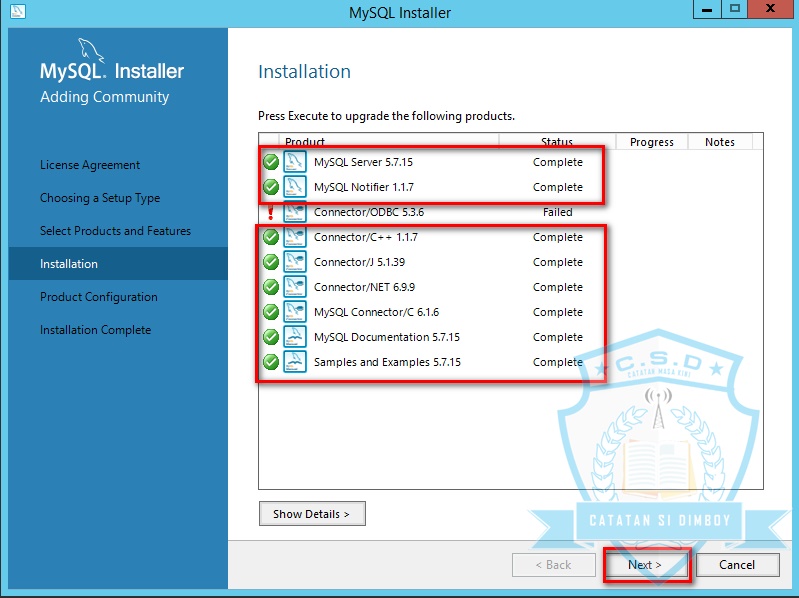The image size is (799, 598).
Task: Maximize the MySQL Installer window
Action: (x=735, y=9)
